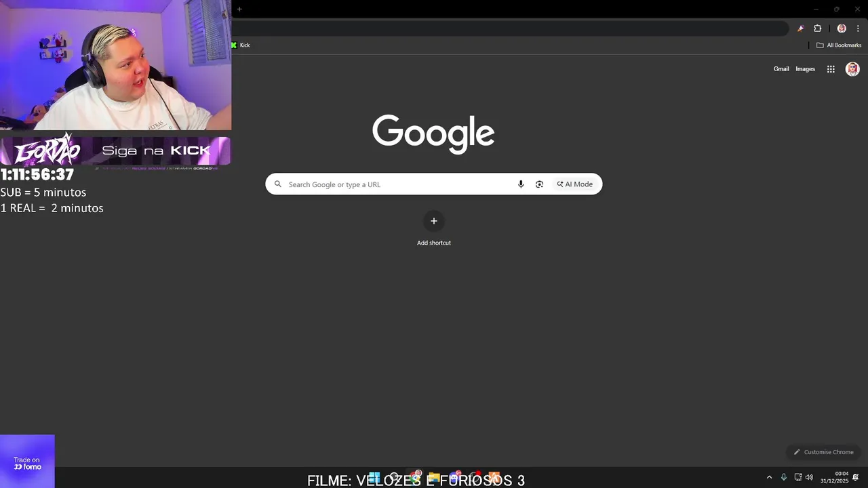Click Customise Chrome button
The width and height of the screenshot is (868, 488).
(x=823, y=452)
